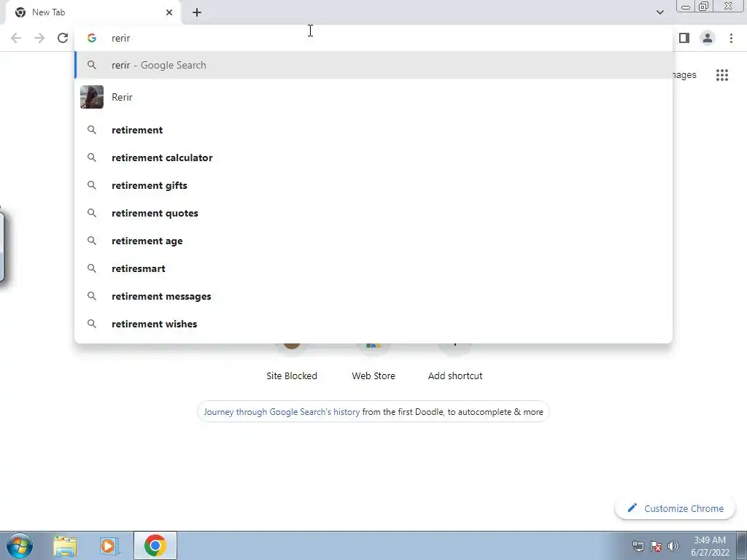This screenshot has height=560, width=747.
Task: Click Customize Chrome button
Action: (676, 508)
